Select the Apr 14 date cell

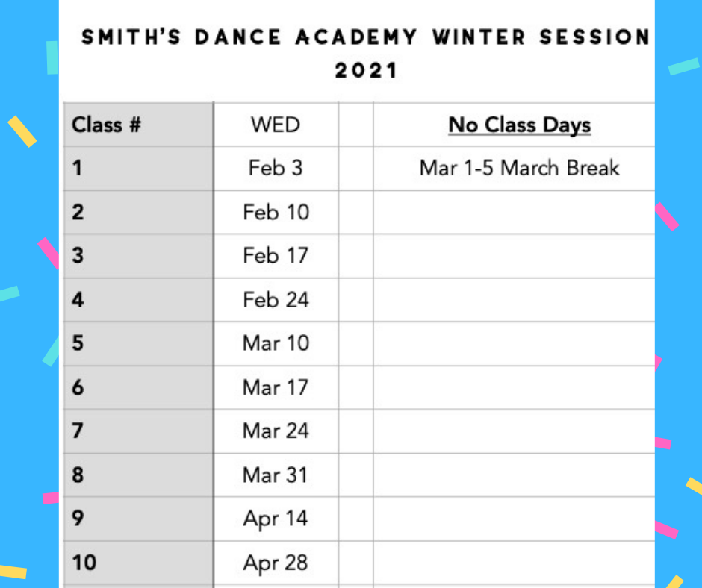(x=276, y=519)
